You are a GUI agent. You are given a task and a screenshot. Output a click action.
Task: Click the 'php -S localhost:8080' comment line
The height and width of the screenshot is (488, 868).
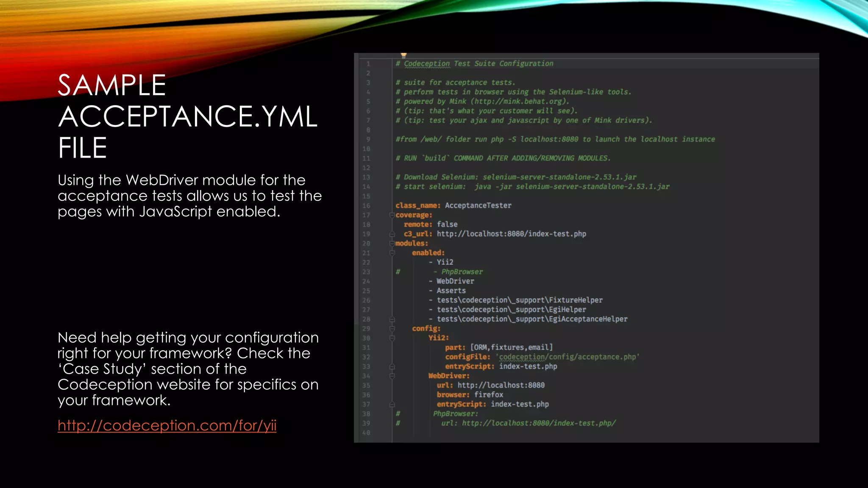coord(555,139)
